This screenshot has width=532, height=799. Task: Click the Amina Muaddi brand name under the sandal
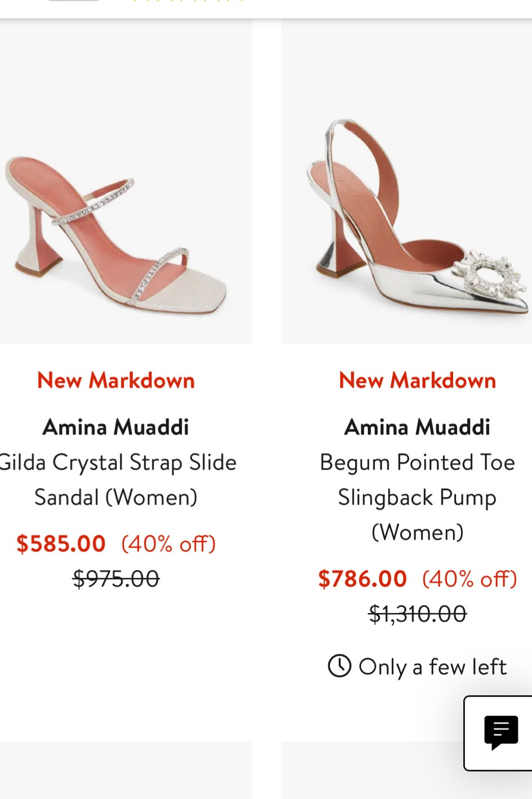point(115,427)
